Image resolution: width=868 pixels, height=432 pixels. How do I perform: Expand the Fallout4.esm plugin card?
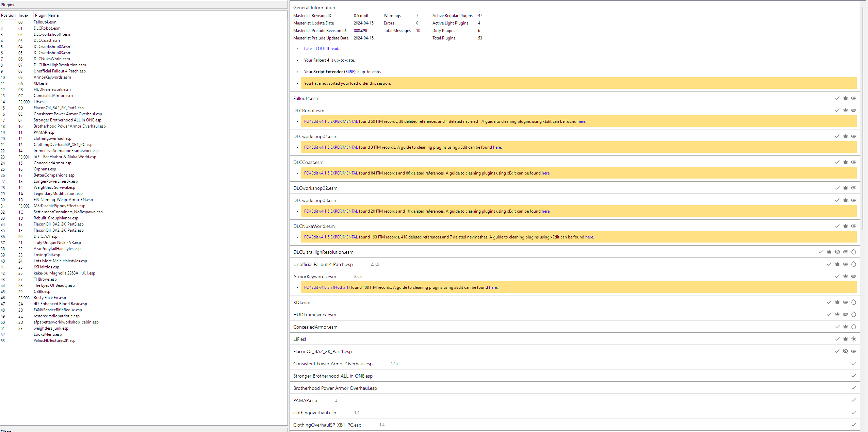click(306, 98)
